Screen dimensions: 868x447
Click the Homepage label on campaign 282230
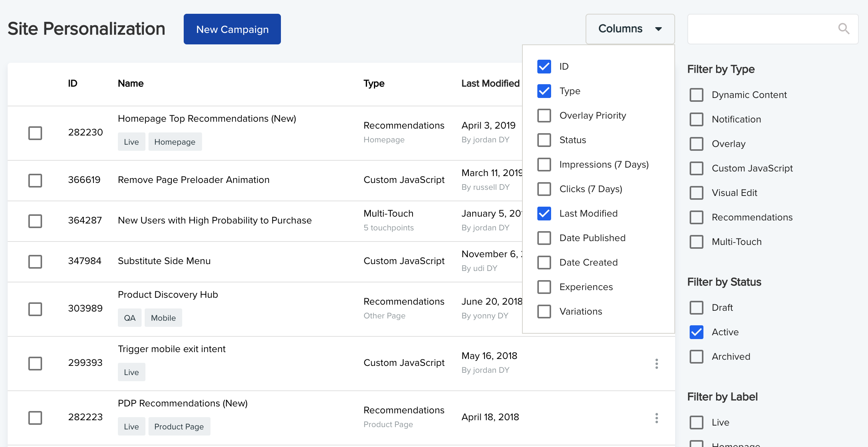175,141
